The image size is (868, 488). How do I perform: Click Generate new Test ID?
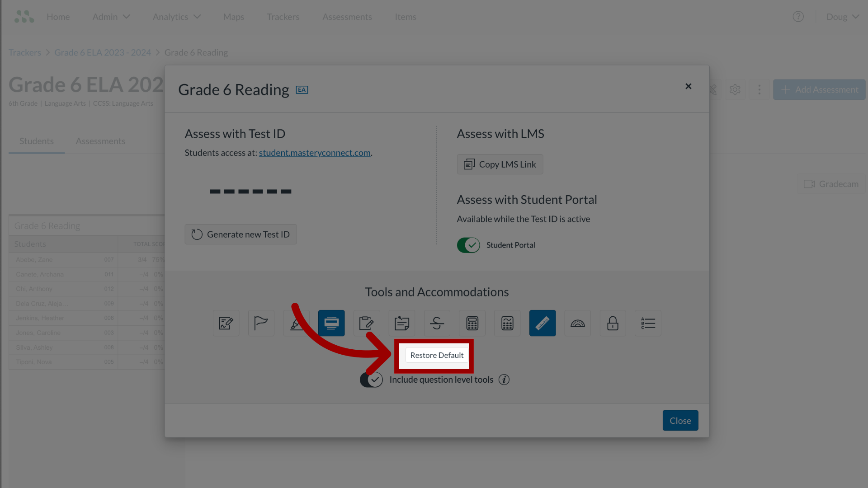click(x=241, y=235)
